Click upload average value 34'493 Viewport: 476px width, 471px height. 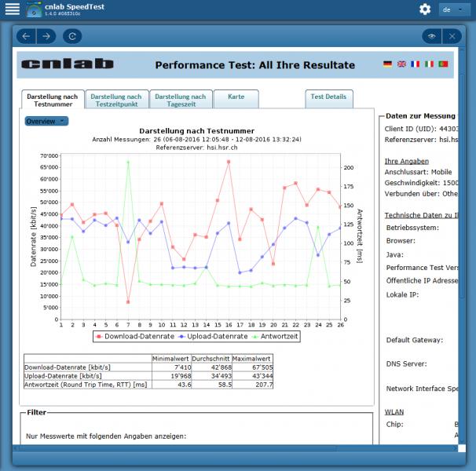tap(222, 376)
